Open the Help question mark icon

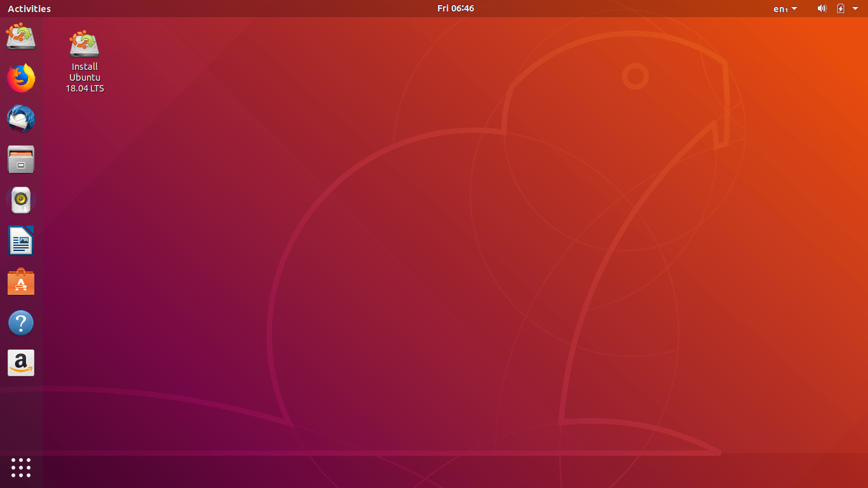coord(21,323)
